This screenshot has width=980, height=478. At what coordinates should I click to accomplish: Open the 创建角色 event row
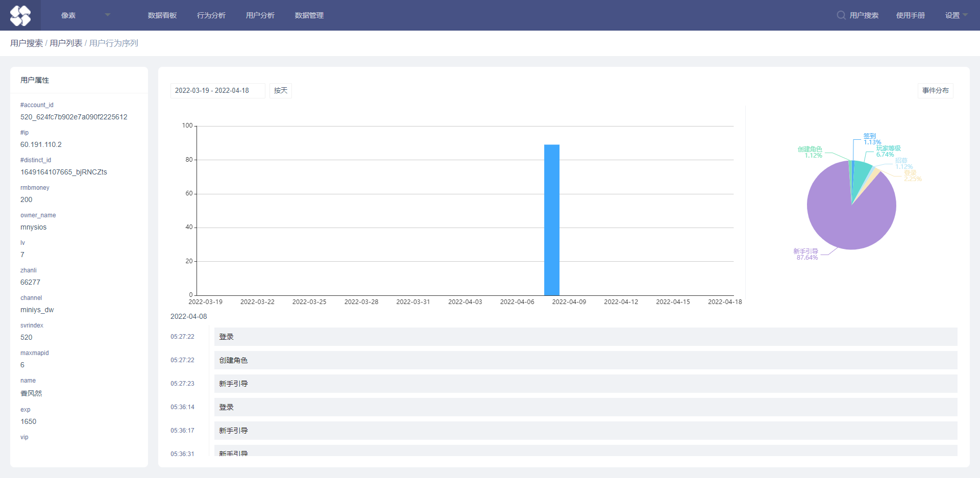pyautogui.click(x=585, y=360)
